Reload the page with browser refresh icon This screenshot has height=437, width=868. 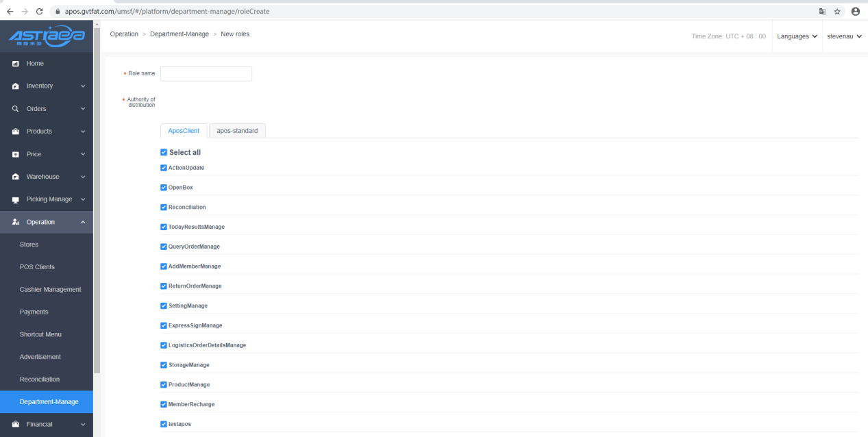point(39,12)
